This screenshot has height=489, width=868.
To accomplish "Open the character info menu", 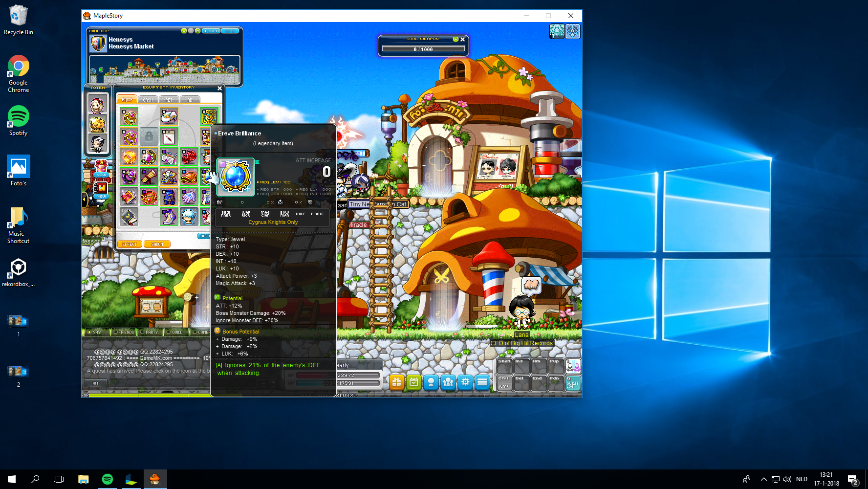I will (x=431, y=382).
